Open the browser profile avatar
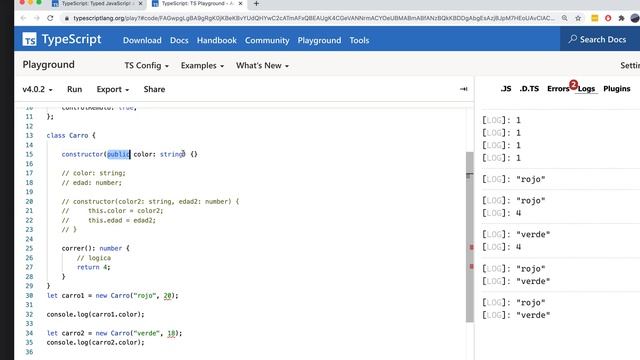This screenshot has height=360, width=640. click(635, 18)
